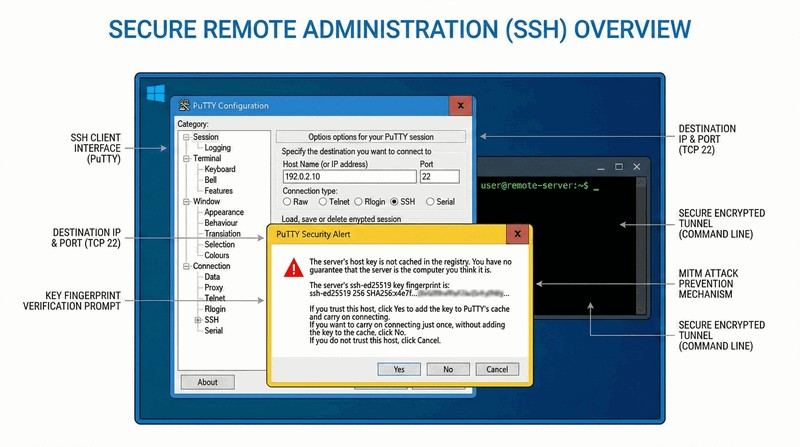Click the Host Name input field
800x447 pixels.
point(347,177)
